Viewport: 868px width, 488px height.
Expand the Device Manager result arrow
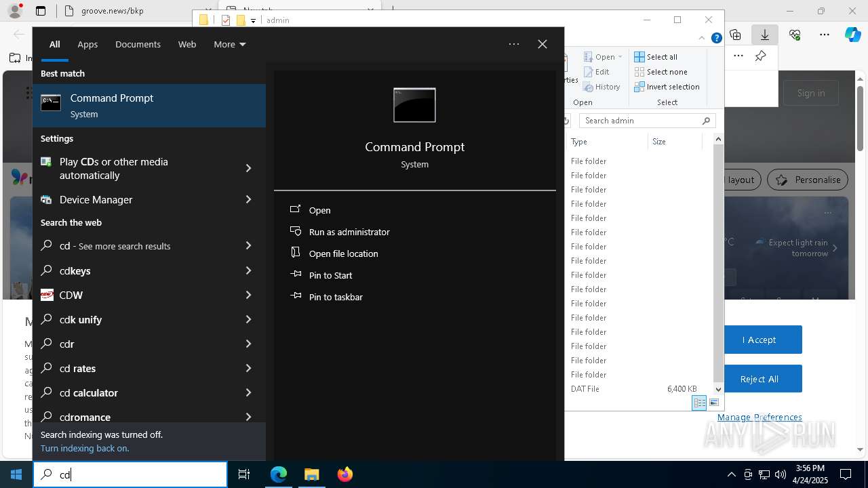[x=248, y=199]
